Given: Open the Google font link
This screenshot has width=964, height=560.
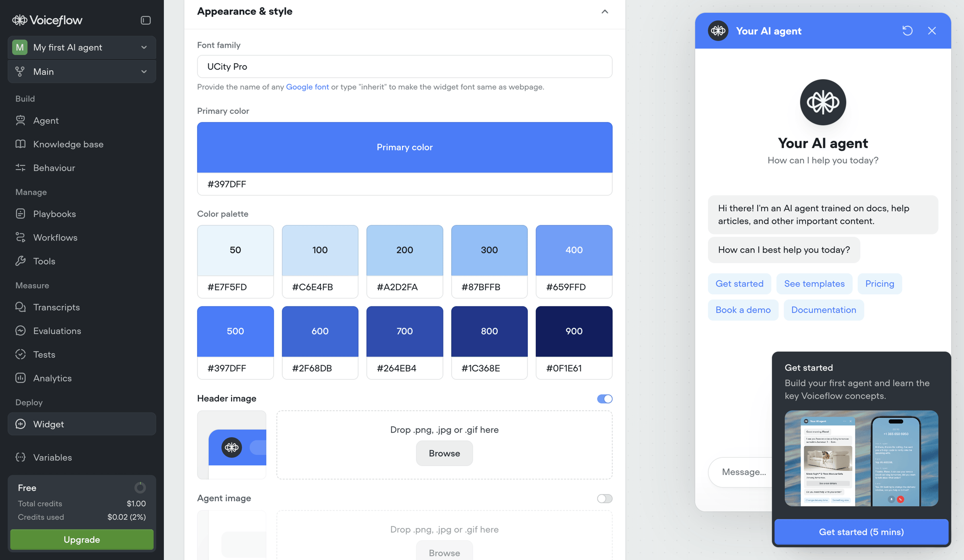Looking at the screenshot, I should [307, 87].
